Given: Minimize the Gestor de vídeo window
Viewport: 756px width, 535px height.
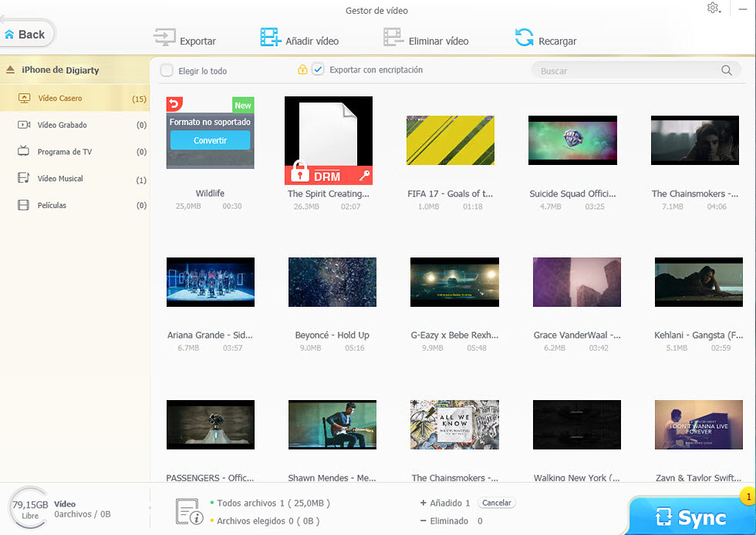Looking at the screenshot, I should pyautogui.click(x=743, y=8).
